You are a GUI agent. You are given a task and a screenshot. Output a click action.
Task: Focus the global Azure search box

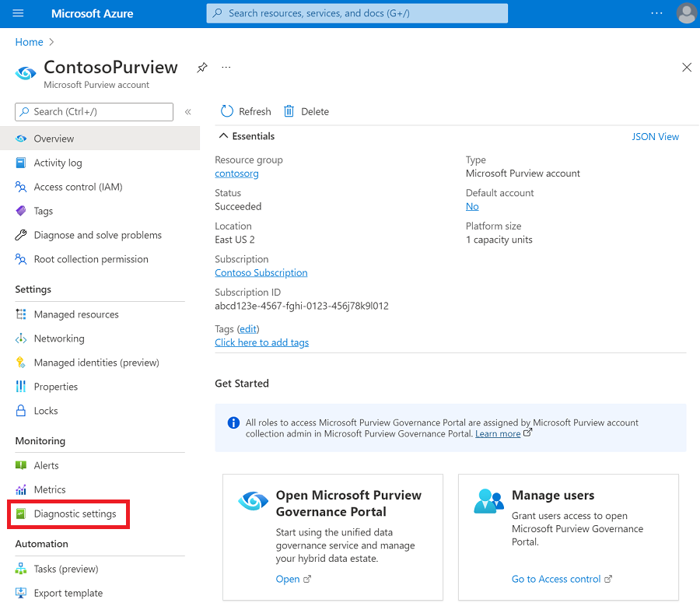tap(357, 13)
